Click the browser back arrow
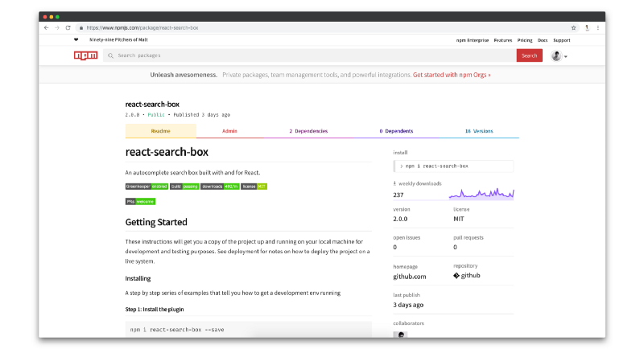644x349 pixels. point(46,27)
